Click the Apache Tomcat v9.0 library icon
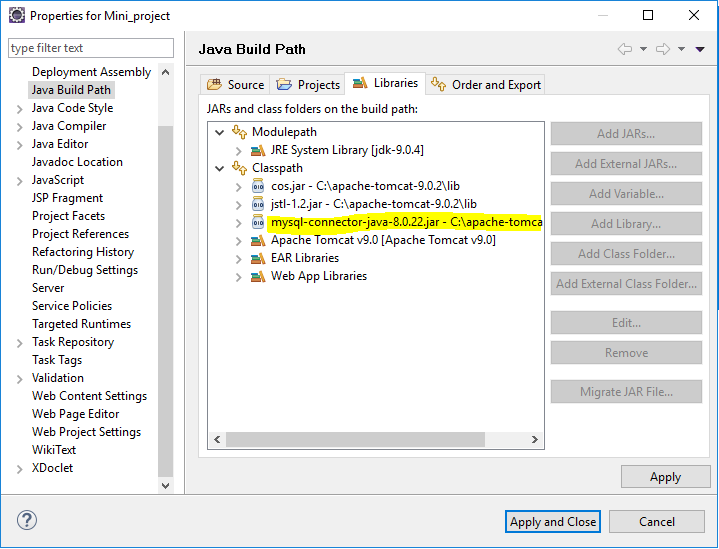 pos(258,240)
